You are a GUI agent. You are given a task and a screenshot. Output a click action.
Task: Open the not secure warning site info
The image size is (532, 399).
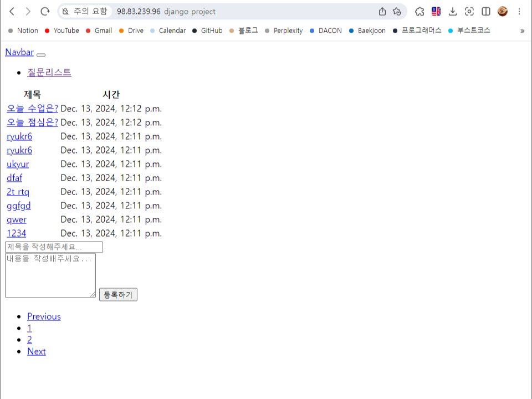[x=85, y=12]
